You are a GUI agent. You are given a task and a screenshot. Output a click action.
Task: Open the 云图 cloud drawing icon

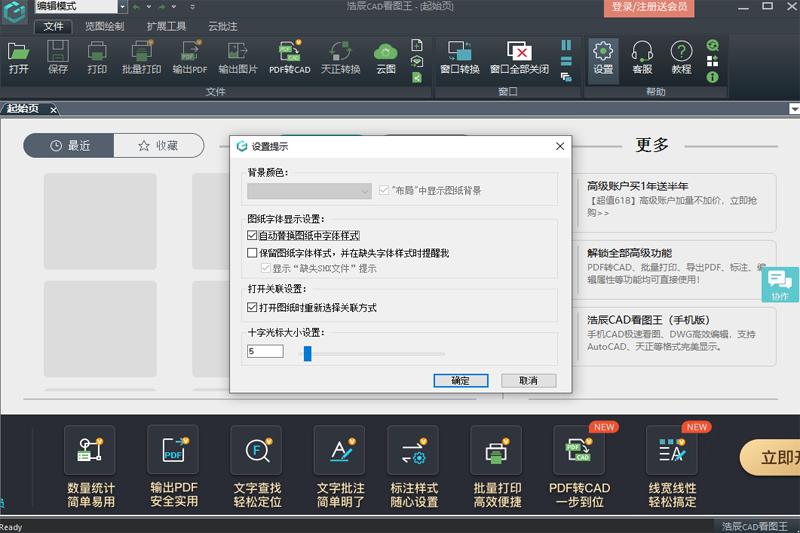386,58
